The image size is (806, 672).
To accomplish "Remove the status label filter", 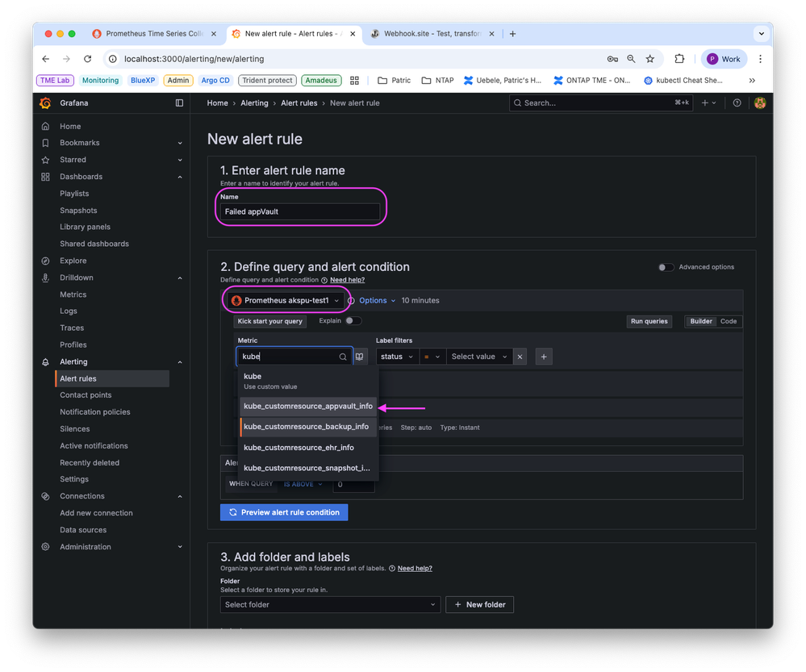I will (520, 357).
